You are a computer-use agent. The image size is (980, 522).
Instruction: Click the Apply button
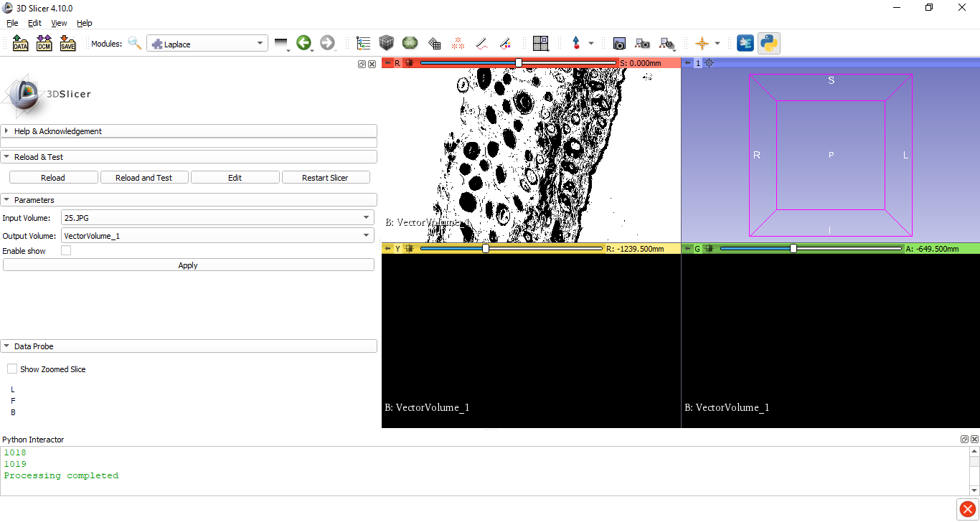point(189,265)
